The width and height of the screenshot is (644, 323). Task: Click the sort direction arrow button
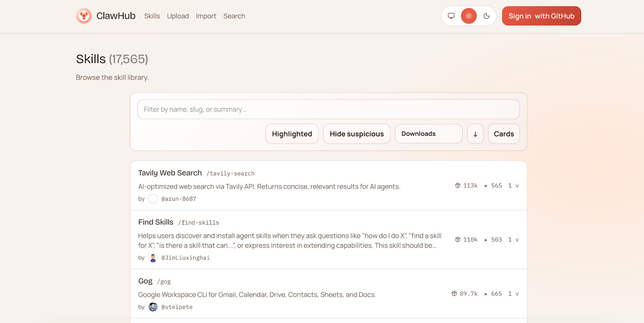[475, 134]
